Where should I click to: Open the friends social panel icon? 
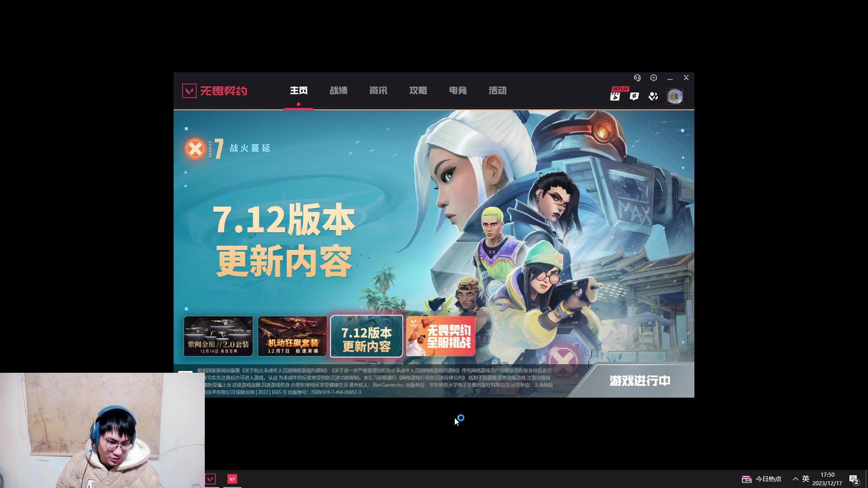coord(652,96)
